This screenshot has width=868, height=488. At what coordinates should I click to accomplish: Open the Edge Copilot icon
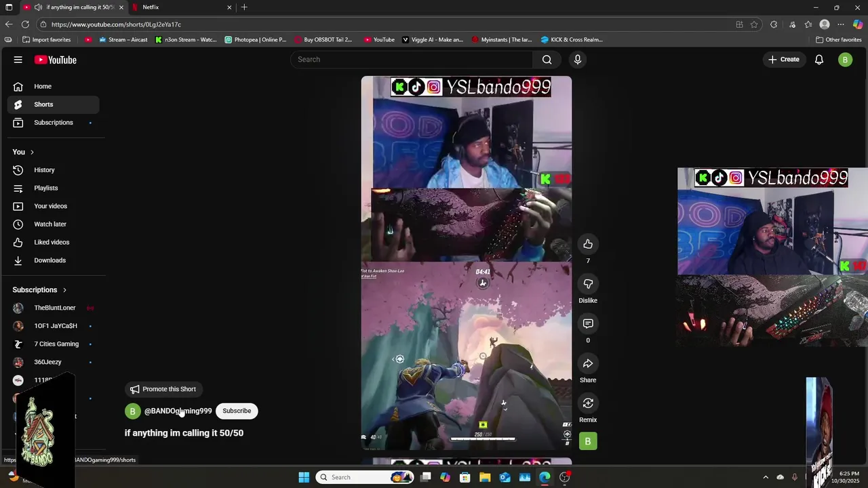(858, 24)
